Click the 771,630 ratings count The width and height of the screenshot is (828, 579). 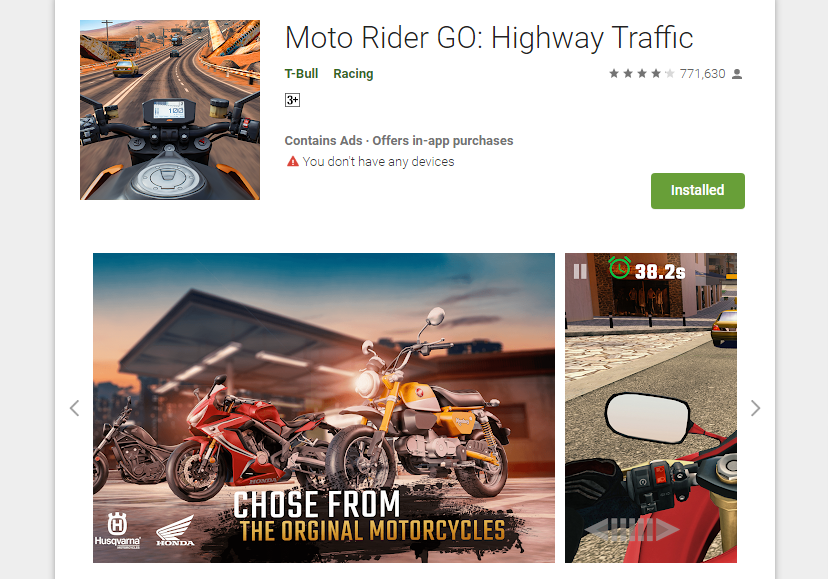702,73
